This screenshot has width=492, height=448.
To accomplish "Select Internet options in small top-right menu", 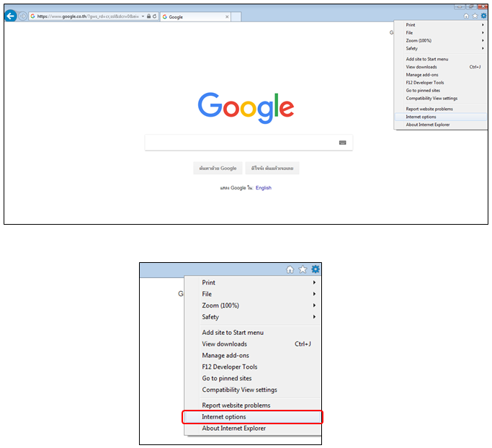I will pos(441,117).
